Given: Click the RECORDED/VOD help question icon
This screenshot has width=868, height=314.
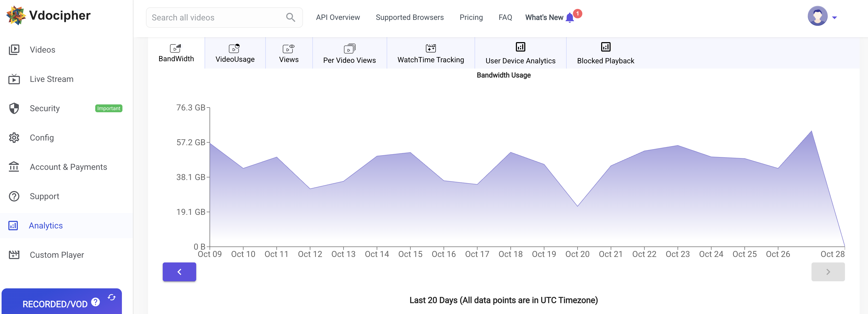Looking at the screenshot, I should click(96, 302).
